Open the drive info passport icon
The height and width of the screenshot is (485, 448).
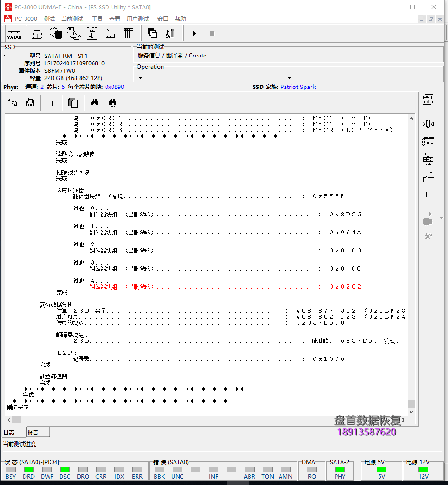tap(37, 33)
